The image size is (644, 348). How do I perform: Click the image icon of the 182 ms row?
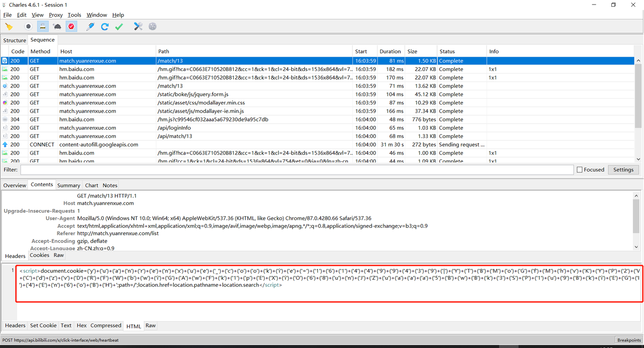[x=5, y=69]
